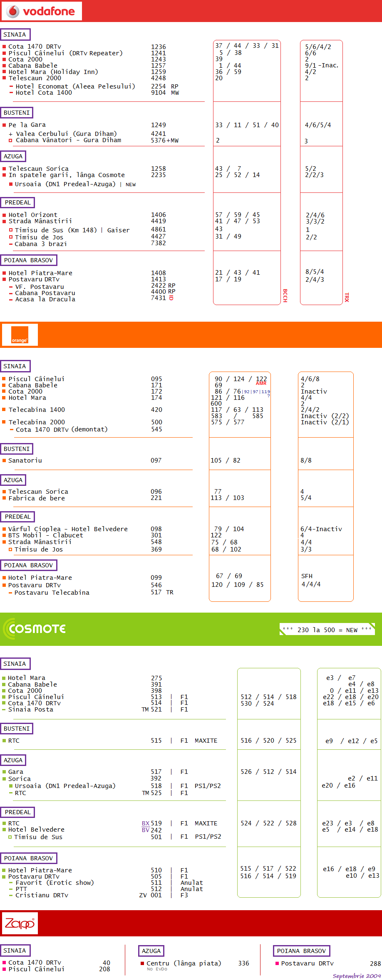Click TRX value '6/4-Inactiv'
This screenshot has height=980, width=382.
coord(321,529)
